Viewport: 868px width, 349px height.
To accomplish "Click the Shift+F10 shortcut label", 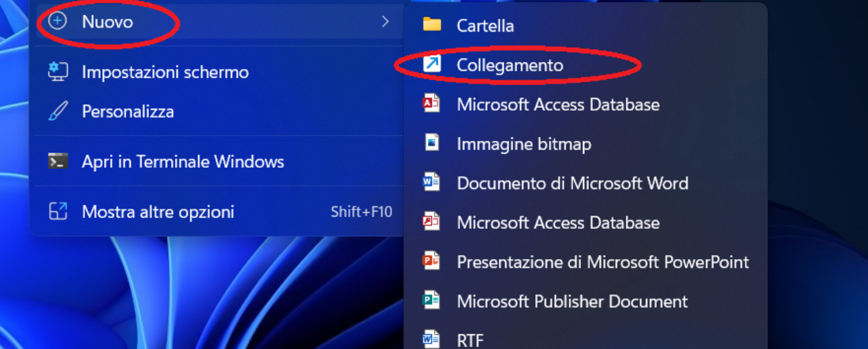I will pos(361,212).
